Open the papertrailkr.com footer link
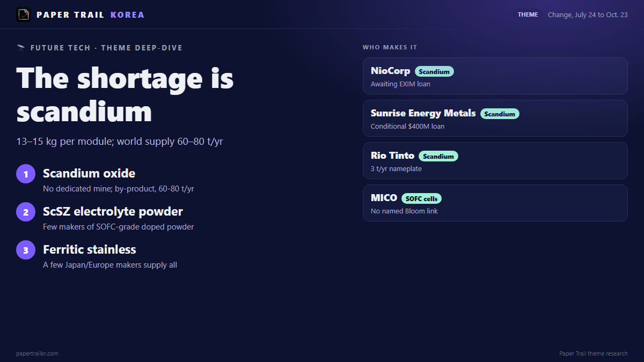644x362 pixels. coord(38,353)
